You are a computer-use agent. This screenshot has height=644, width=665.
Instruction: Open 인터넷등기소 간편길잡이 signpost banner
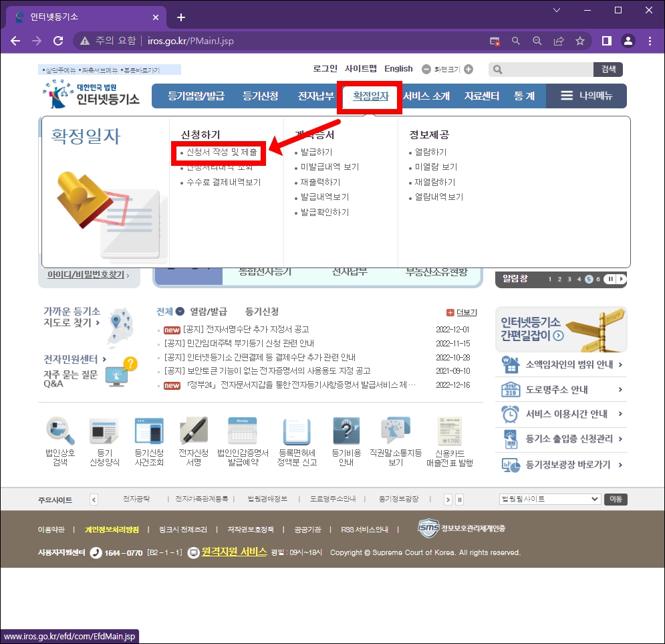pyautogui.click(x=560, y=328)
